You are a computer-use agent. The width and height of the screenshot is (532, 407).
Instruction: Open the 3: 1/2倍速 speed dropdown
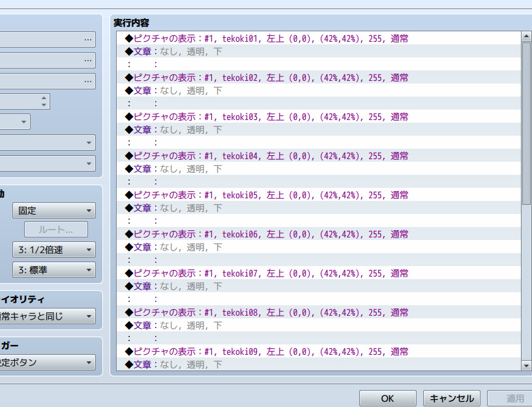pos(53,250)
